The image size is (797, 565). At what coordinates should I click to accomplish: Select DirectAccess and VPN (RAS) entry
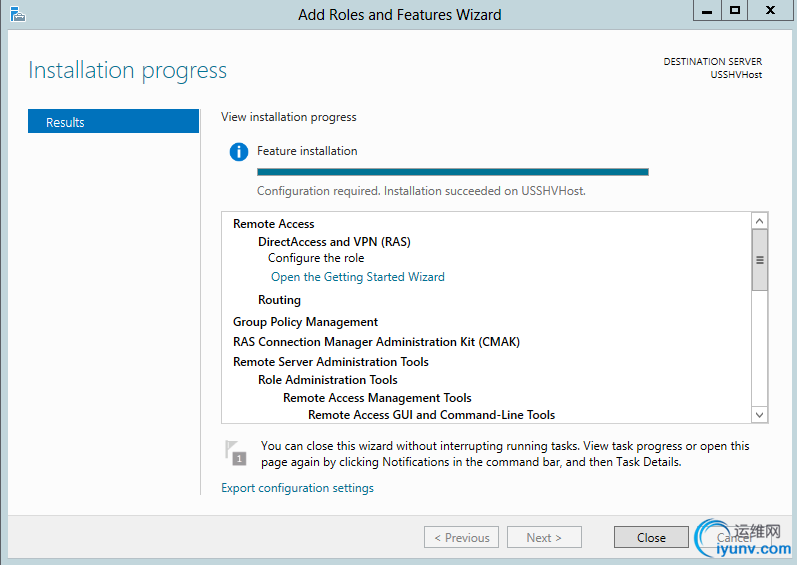pos(334,242)
